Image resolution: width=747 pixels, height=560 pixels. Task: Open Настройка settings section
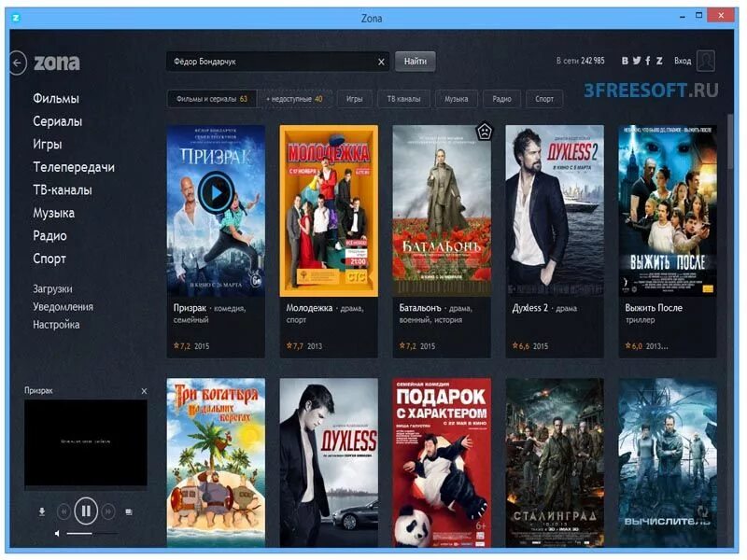point(56,325)
